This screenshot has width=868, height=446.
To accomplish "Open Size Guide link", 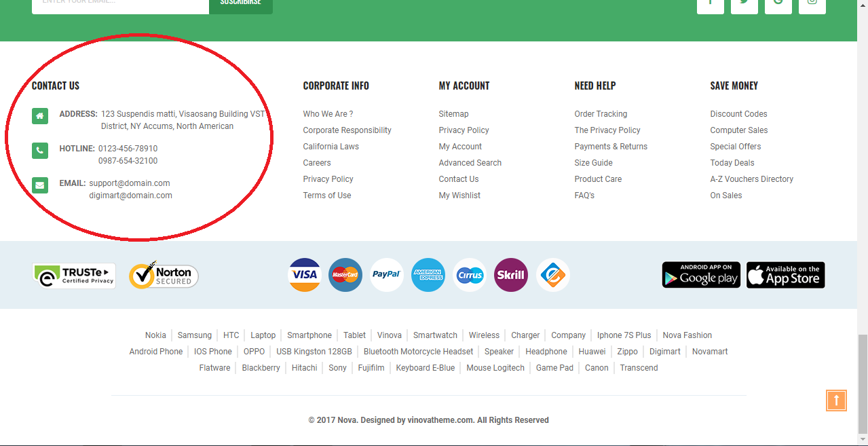I will [x=593, y=163].
